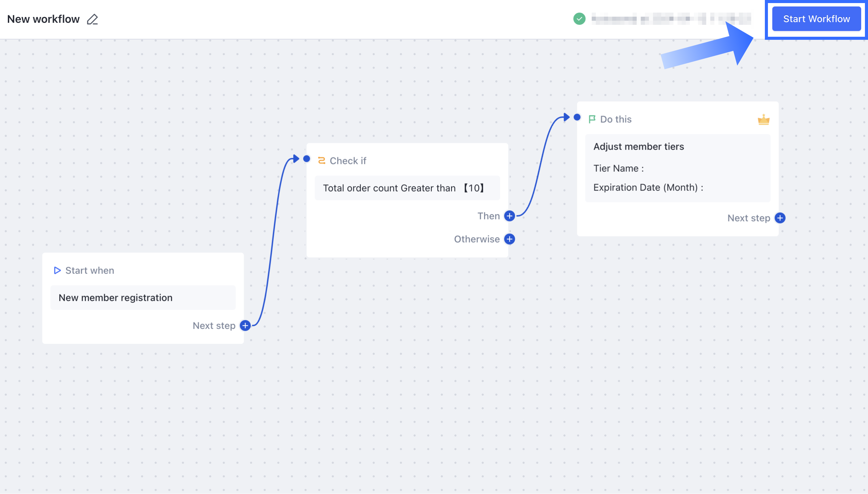Click the pencil edit icon beside New workflow
The width and height of the screenshot is (868, 494).
click(x=92, y=19)
